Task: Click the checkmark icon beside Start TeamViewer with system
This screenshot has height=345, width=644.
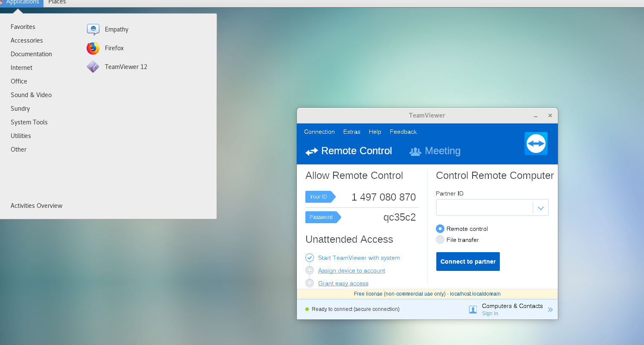Action: (310, 258)
